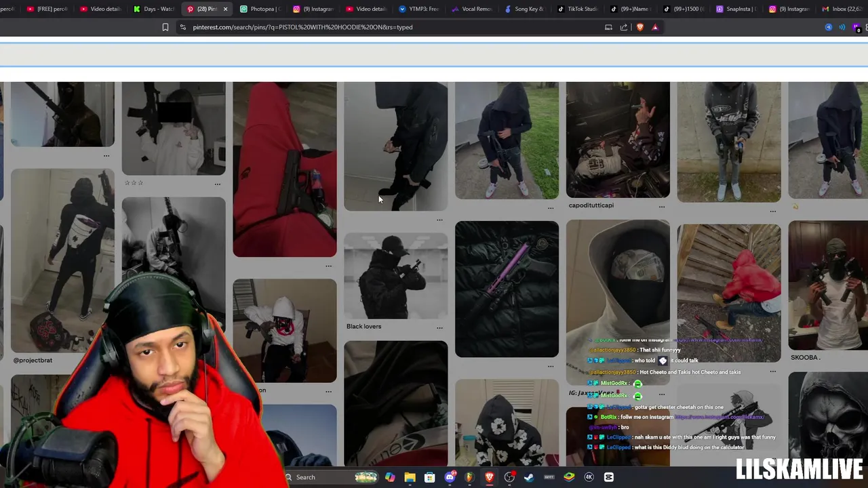
Task: Close the active Pinterest browser tab
Action: (x=225, y=9)
